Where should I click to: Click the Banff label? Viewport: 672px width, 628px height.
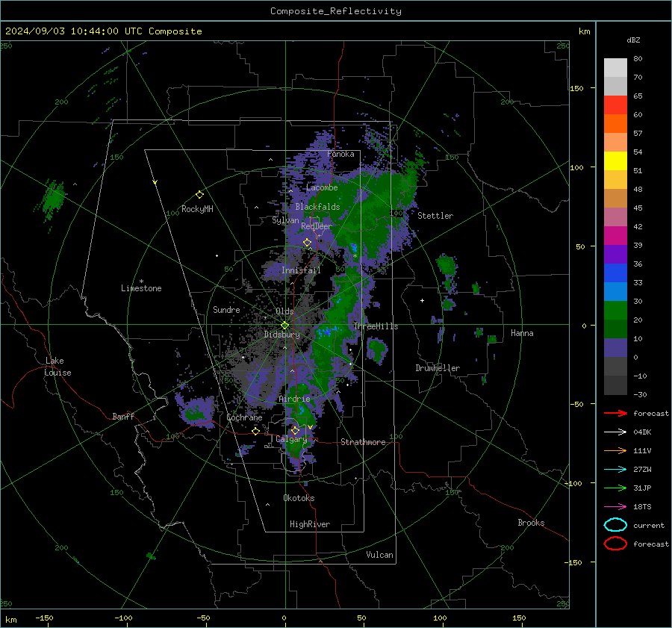click(123, 417)
